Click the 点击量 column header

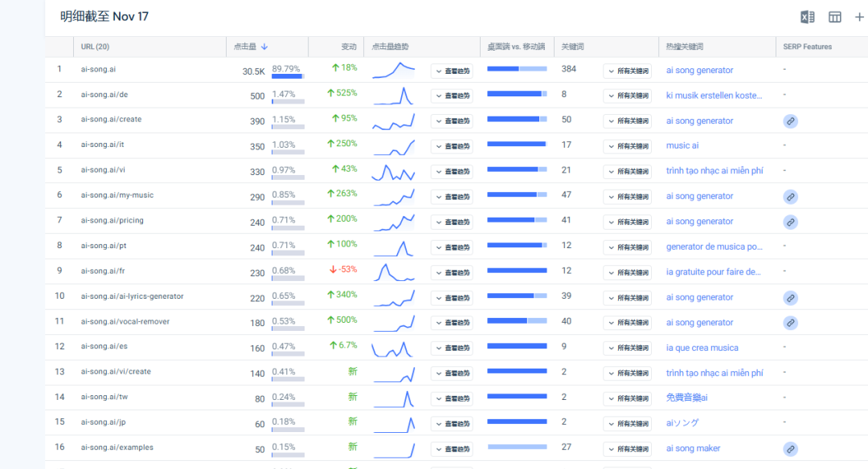244,47
